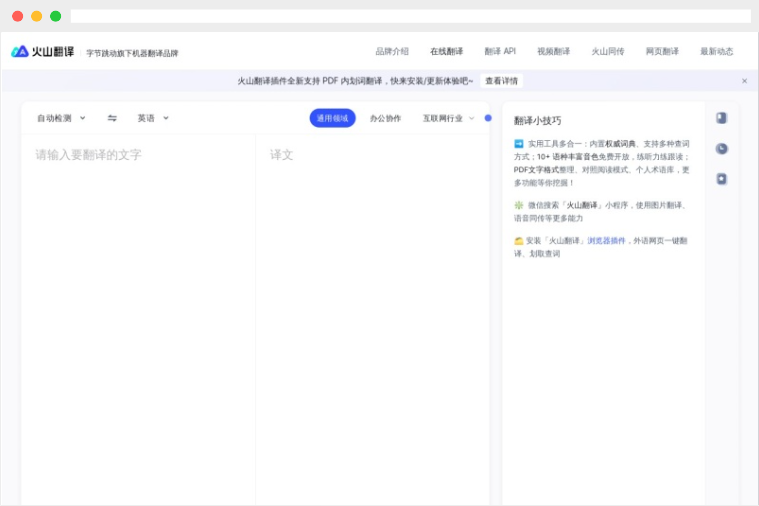Click the yellow folder emoji before 安装
Image resolution: width=759 pixels, height=506 pixels.
click(x=518, y=241)
